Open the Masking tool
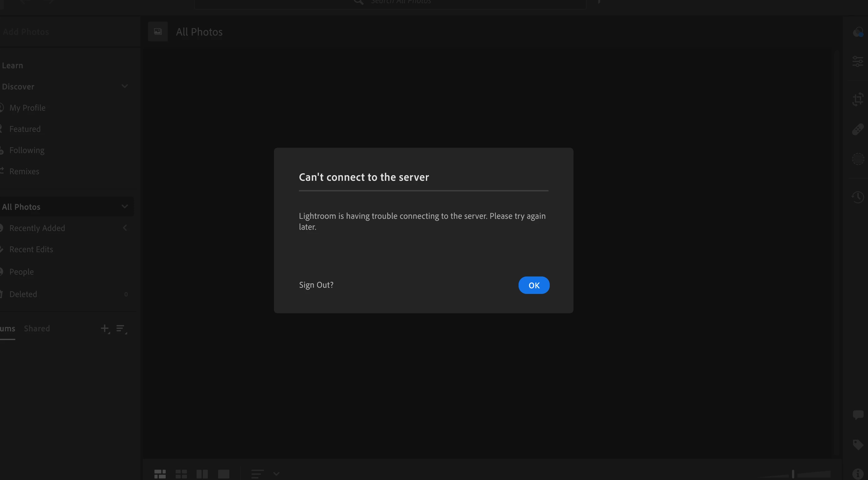Screen dimensions: 868x480 (858, 159)
